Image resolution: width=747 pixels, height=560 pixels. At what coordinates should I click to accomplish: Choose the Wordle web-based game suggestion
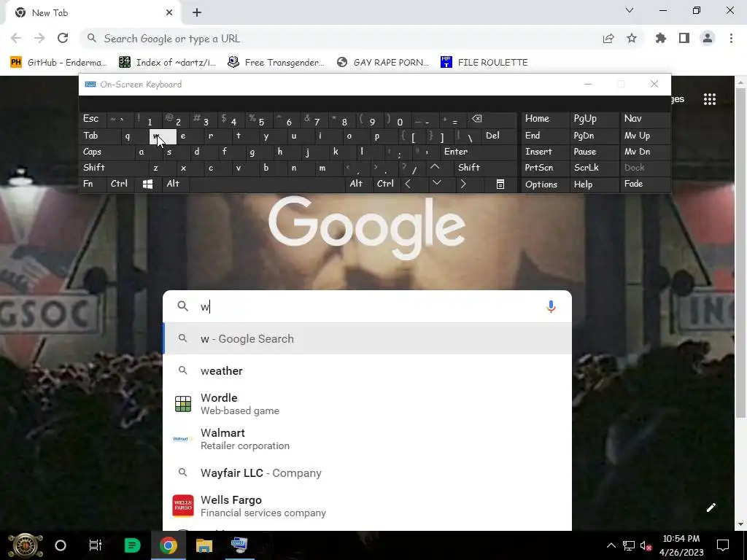click(x=367, y=404)
